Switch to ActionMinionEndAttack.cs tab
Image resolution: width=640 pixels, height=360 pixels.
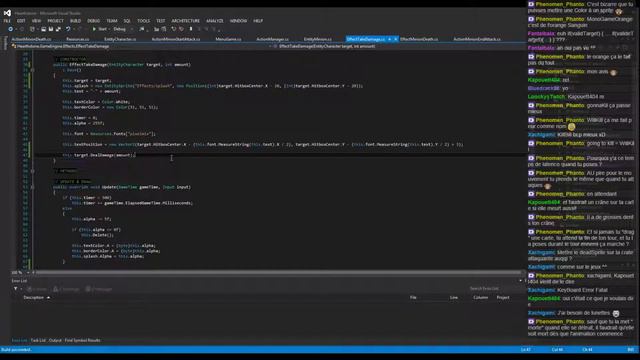point(477,39)
